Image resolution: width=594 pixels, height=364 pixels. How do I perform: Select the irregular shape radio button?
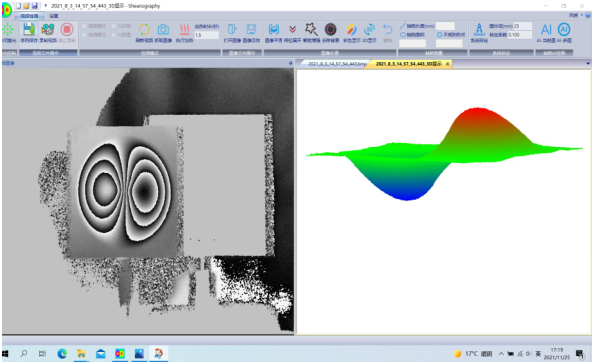coord(439,35)
